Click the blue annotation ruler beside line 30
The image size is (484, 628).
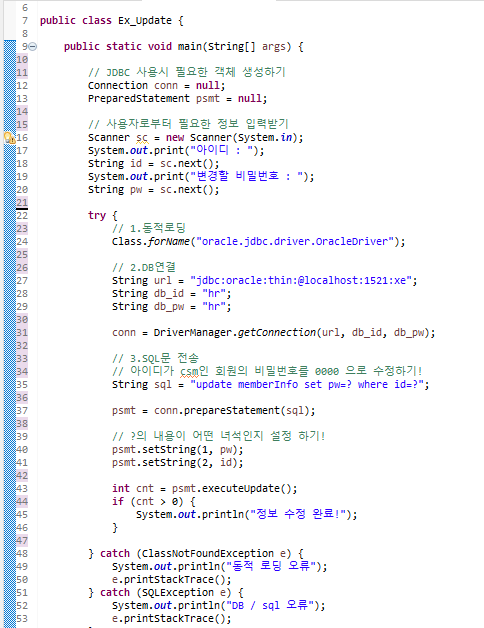[10, 320]
